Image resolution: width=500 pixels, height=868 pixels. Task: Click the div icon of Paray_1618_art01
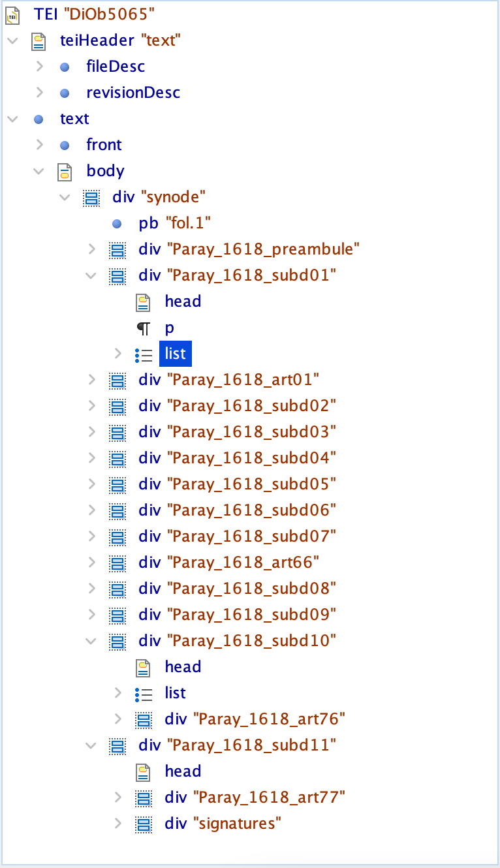[117, 380]
